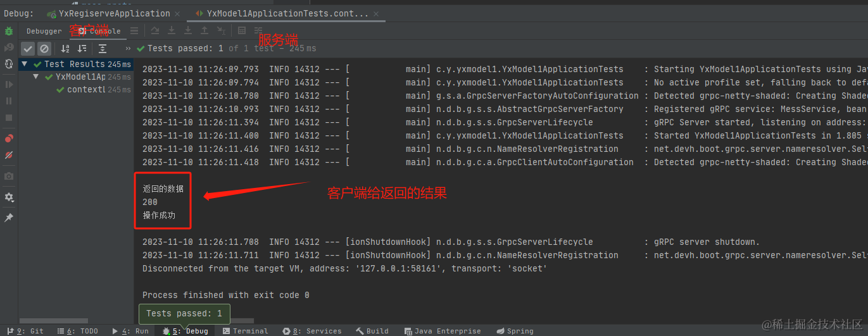Toggle Mute Breakpoints icon
Image resolution: width=868 pixels, height=336 pixels.
[9, 155]
